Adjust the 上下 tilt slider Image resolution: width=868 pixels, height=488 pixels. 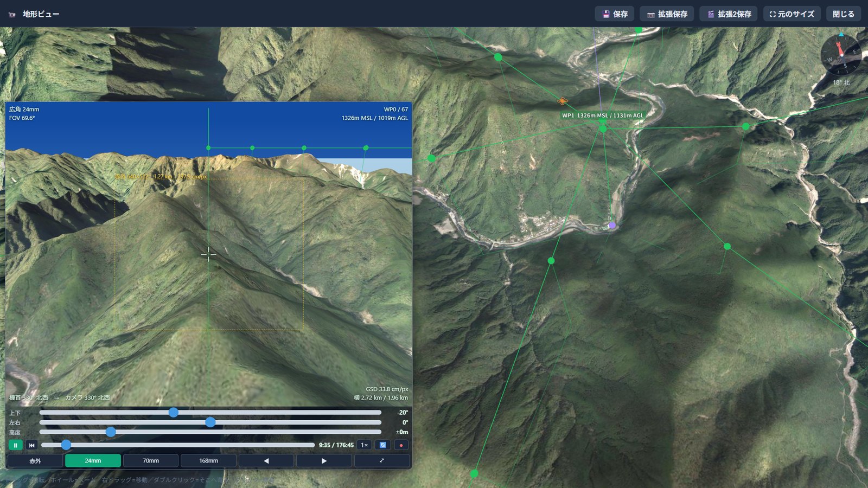point(210,413)
